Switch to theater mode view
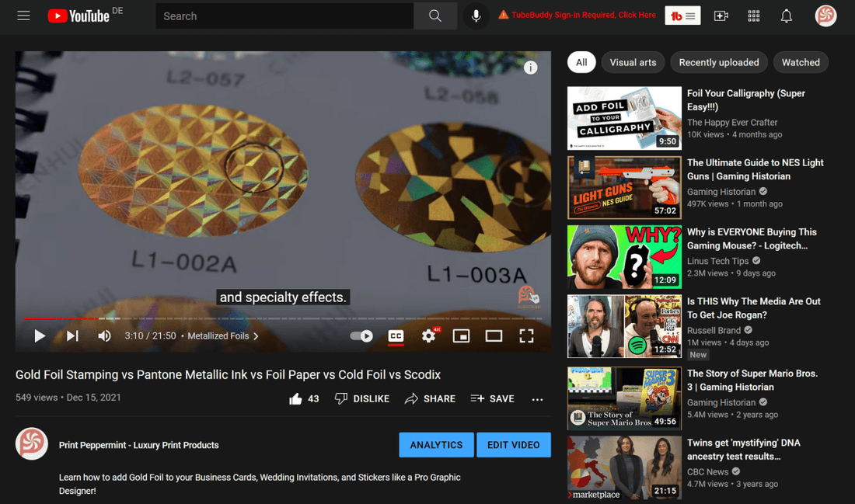This screenshot has width=855, height=504. (x=494, y=336)
